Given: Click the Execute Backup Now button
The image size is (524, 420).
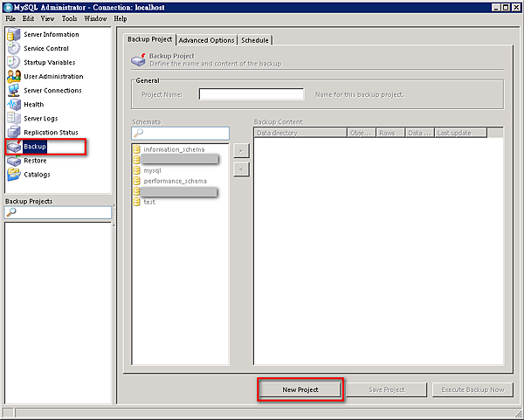Looking at the screenshot, I should [x=472, y=389].
